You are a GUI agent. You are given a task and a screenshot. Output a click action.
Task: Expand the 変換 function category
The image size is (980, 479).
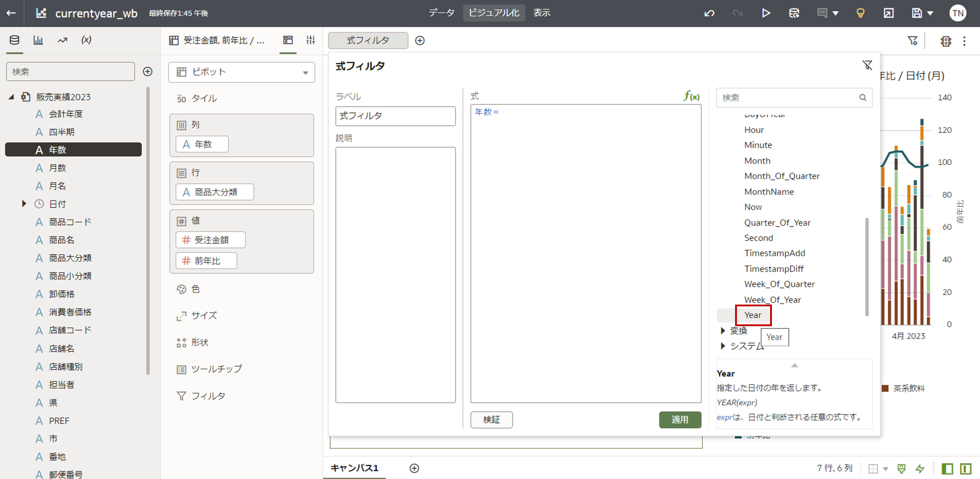point(723,331)
